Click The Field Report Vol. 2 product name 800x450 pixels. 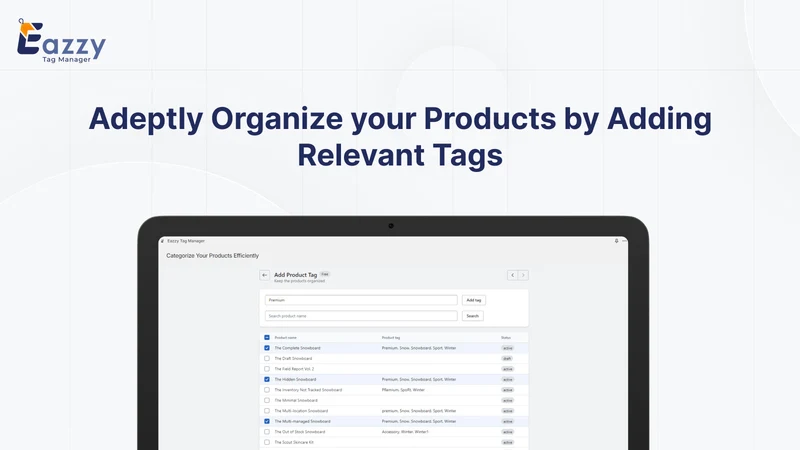coord(294,369)
